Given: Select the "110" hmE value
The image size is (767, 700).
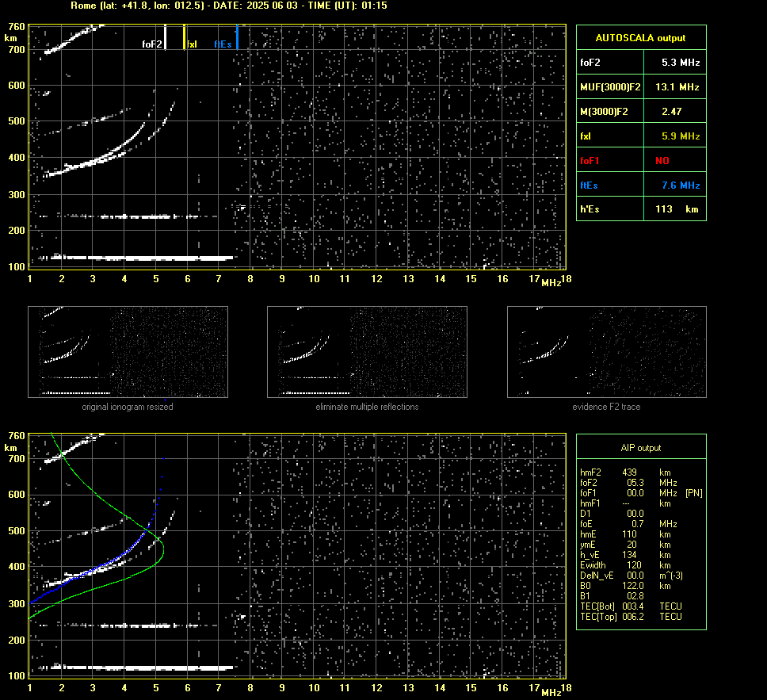Looking at the screenshot, I should [630, 534].
